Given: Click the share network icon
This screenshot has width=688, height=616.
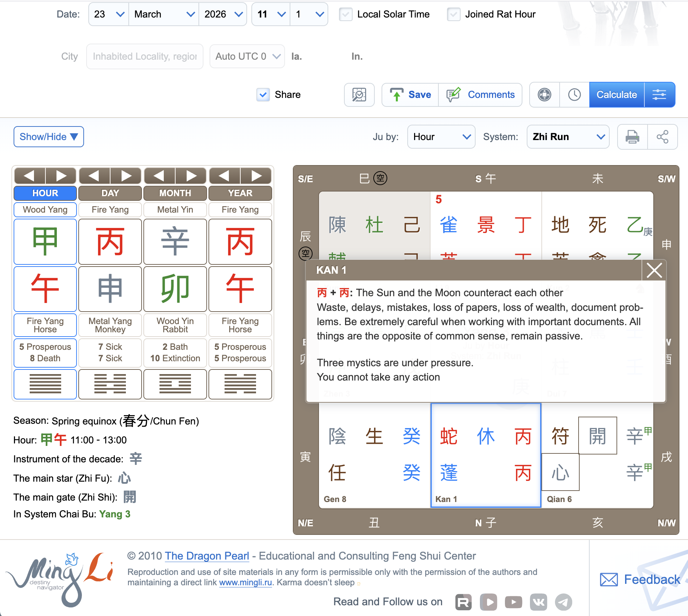Looking at the screenshot, I should click(x=662, y=137).
